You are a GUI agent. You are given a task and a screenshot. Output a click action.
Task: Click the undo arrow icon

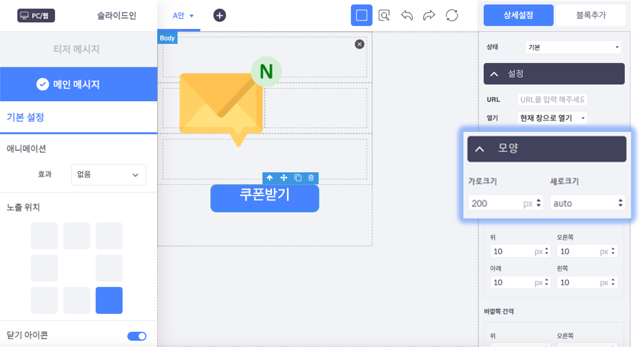[x=407, y=15]
